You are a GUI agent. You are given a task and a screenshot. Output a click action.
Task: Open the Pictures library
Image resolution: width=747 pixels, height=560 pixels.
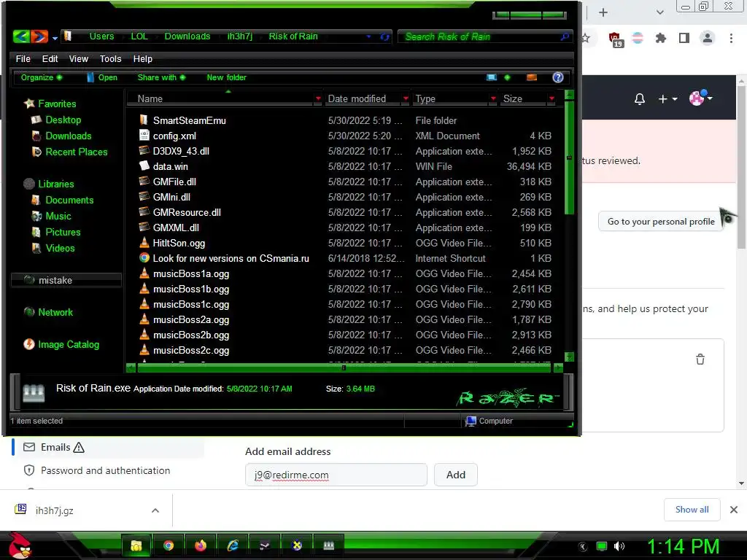pyautogui.click(x=55, y=233)
